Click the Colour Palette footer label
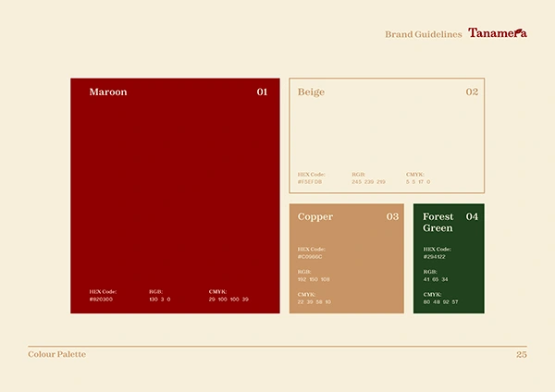The image size is (555, 392). tap(57, 354)
